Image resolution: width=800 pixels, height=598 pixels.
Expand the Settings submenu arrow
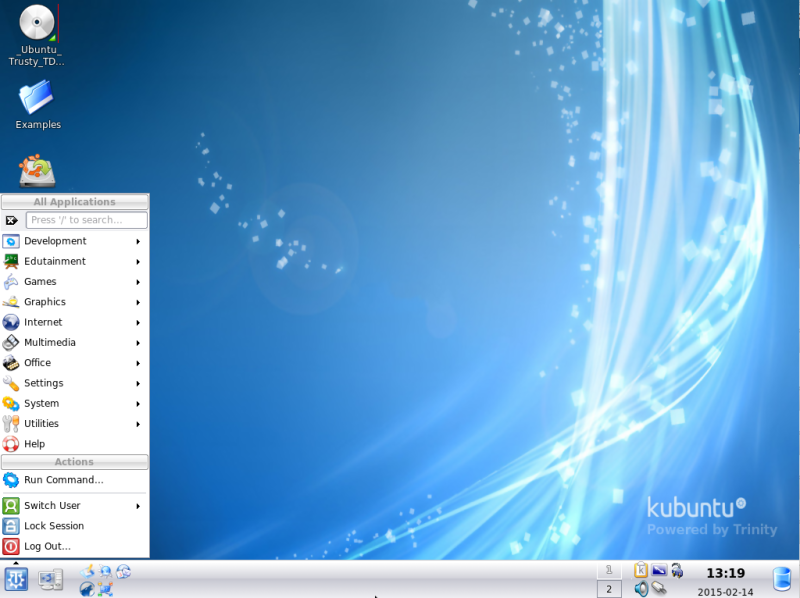(138, 384)
